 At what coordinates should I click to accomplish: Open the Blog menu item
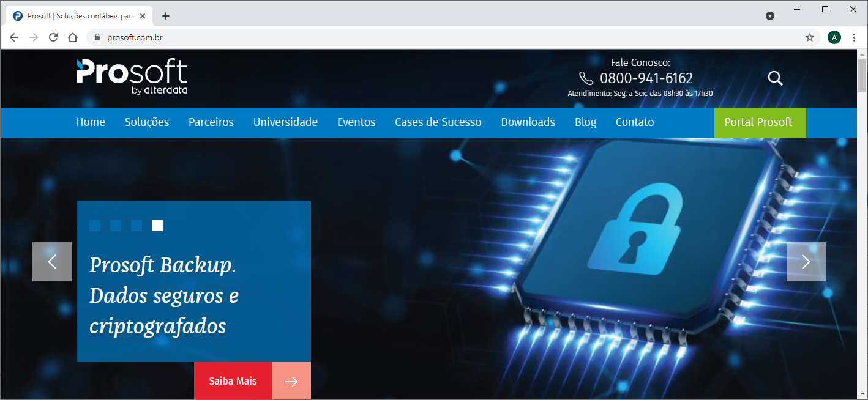585,122
